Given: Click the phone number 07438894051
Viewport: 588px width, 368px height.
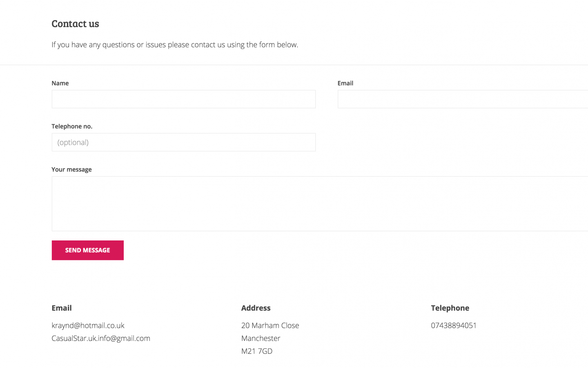Looking at the screenshot, I should point(454,325).
